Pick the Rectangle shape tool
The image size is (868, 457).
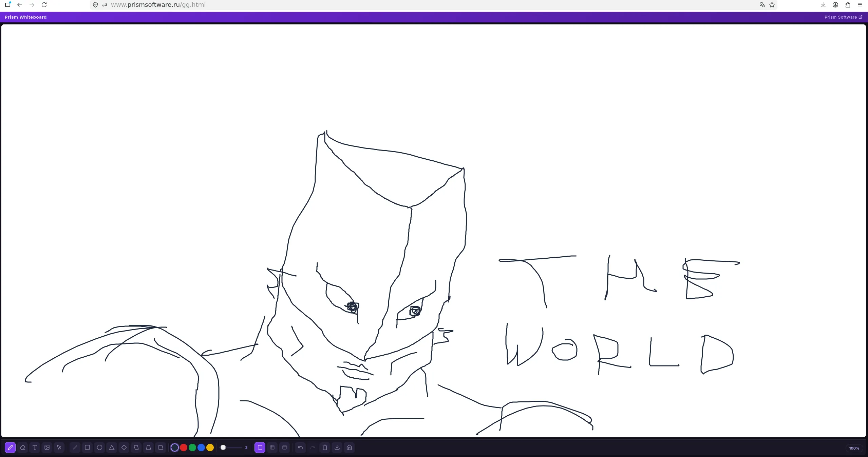tap(87, 448)
